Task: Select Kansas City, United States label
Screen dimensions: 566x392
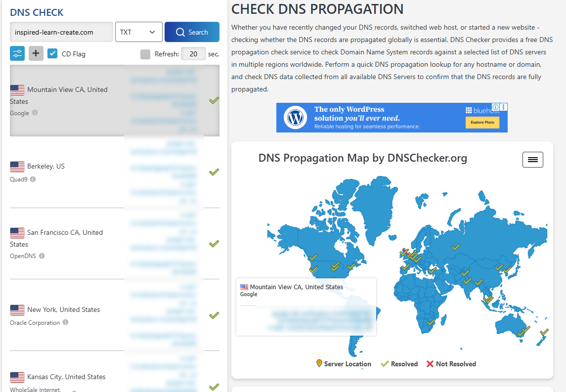Action: point(66,377)
